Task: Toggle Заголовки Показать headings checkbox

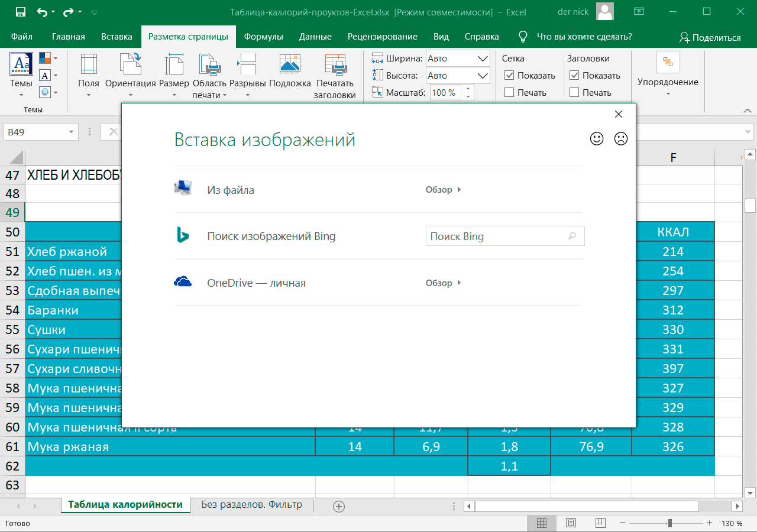Action: tap(574, 75)
